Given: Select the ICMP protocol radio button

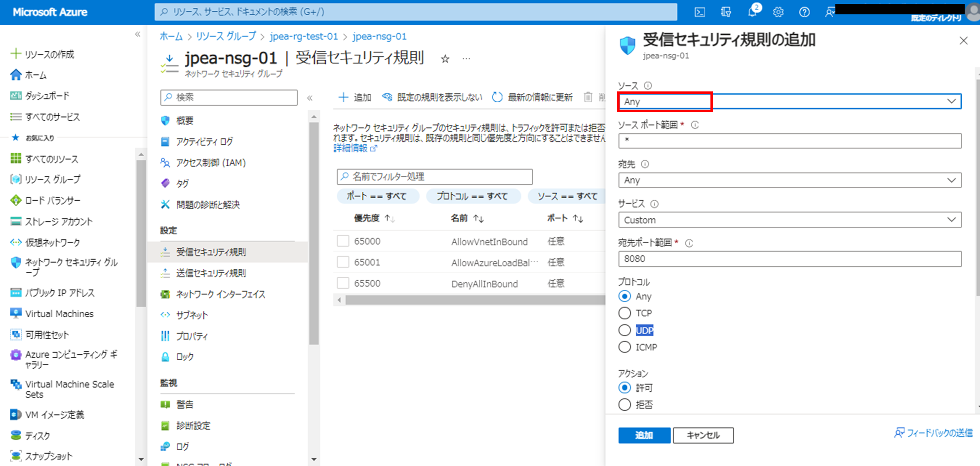Looking at the screenshot, I should click(625, 347).
